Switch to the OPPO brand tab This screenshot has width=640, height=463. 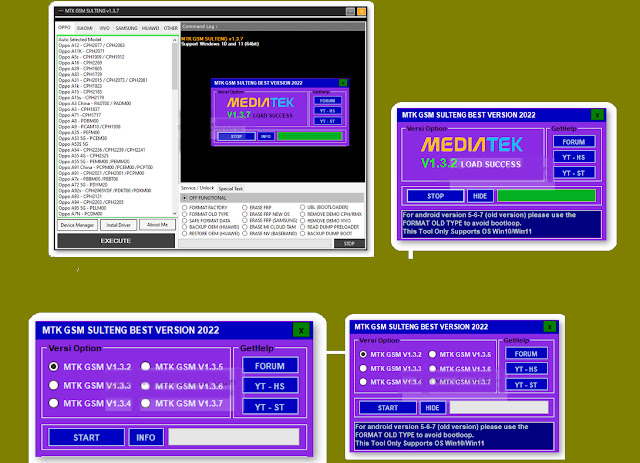tap(64, 28)
